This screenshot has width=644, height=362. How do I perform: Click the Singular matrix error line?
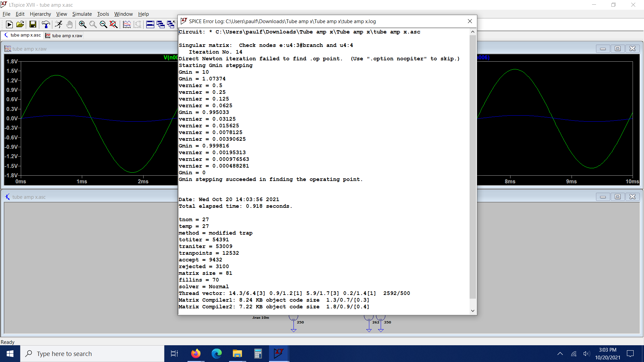click(266, 45)
